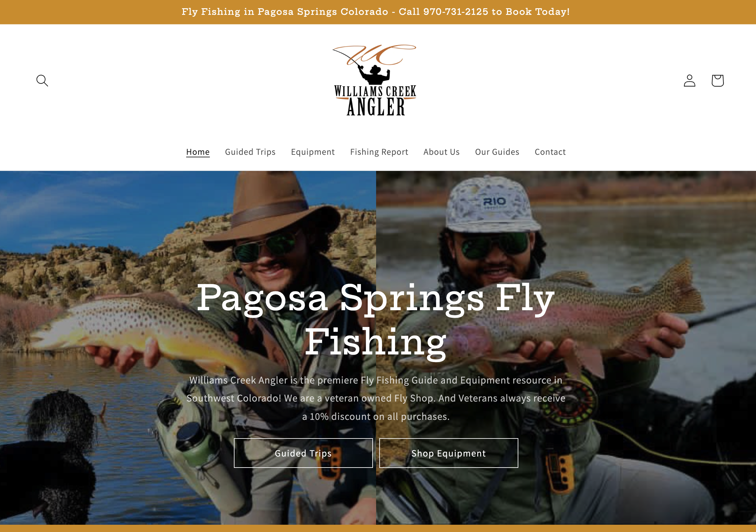This screenshot has height=532, width=756.
Task: Navigate to About Us
Action: point(441,152)
